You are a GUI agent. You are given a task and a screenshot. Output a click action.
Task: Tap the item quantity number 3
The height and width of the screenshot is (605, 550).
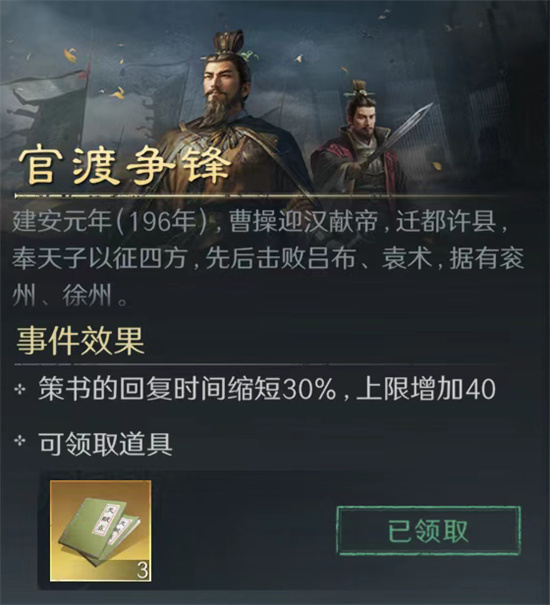tap(142, 571)
